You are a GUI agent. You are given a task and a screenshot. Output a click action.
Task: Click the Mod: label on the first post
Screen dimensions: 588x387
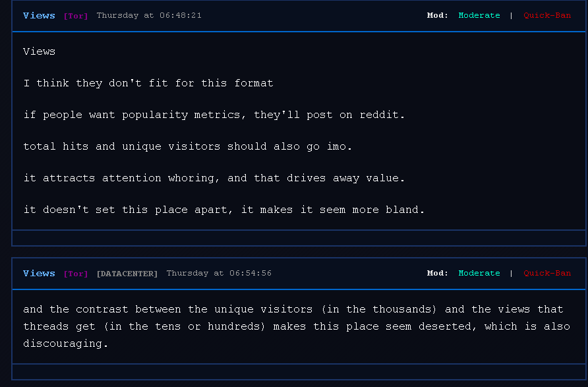(437, 15)
